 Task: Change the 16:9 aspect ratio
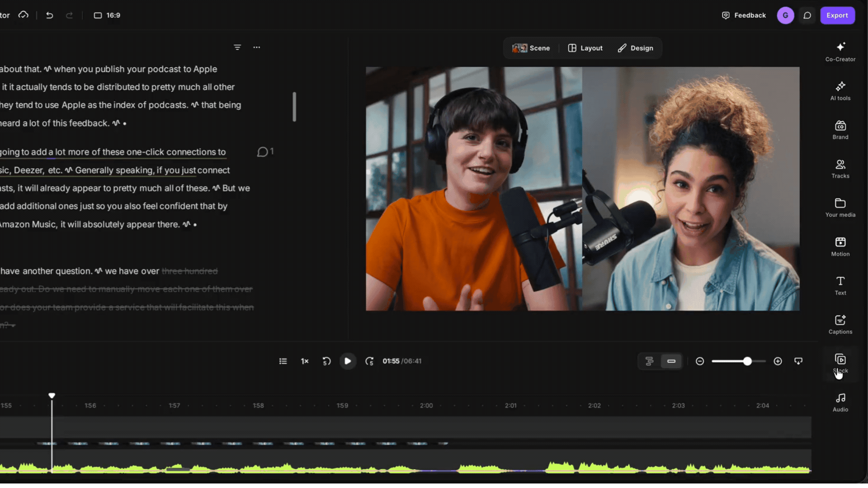(107, 15)
